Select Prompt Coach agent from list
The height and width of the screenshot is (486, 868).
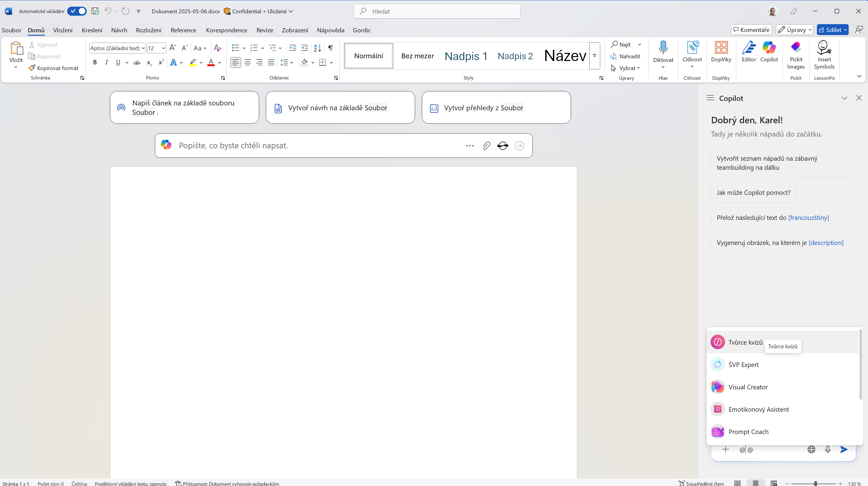coord(782,432)
